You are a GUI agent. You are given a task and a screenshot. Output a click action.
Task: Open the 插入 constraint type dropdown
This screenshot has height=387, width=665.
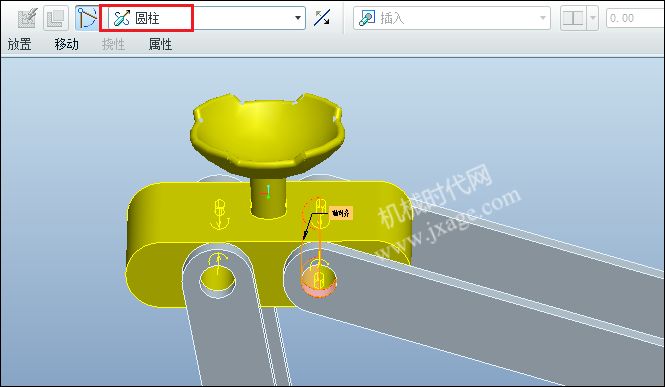(452, 18)
